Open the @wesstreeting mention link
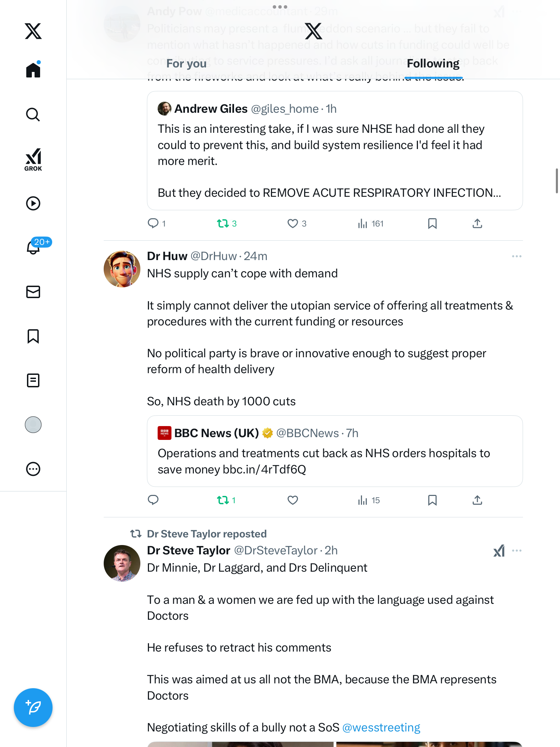The height and width of the screenshot is (747, 560). point(381,728)
